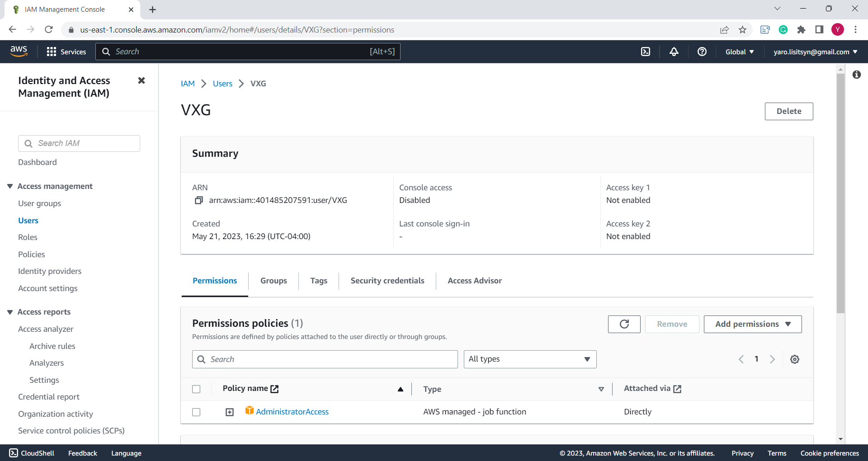The width and height of the screenshot is (868, 461).
Task: Open the Add permissions dropdown
Action: [752, 324]
